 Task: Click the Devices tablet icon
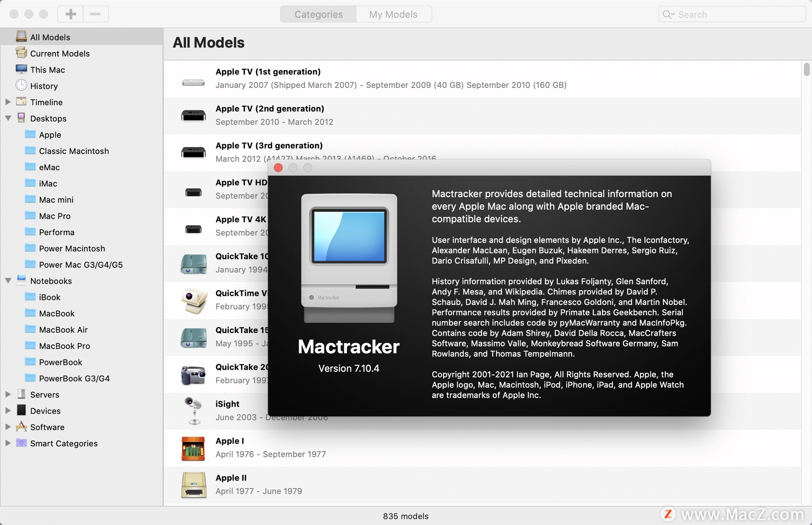(21, 410)
